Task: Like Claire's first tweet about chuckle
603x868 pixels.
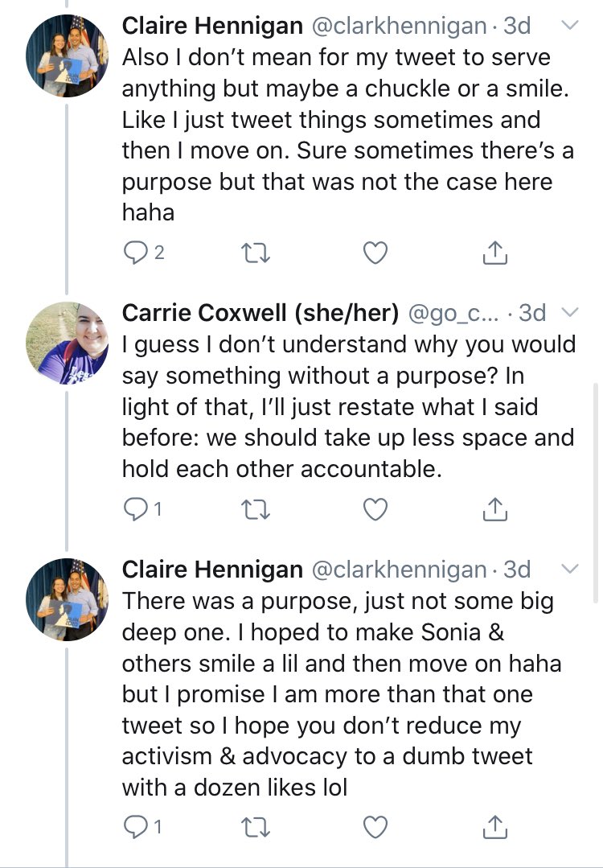Action: click(x=375, y=253)
